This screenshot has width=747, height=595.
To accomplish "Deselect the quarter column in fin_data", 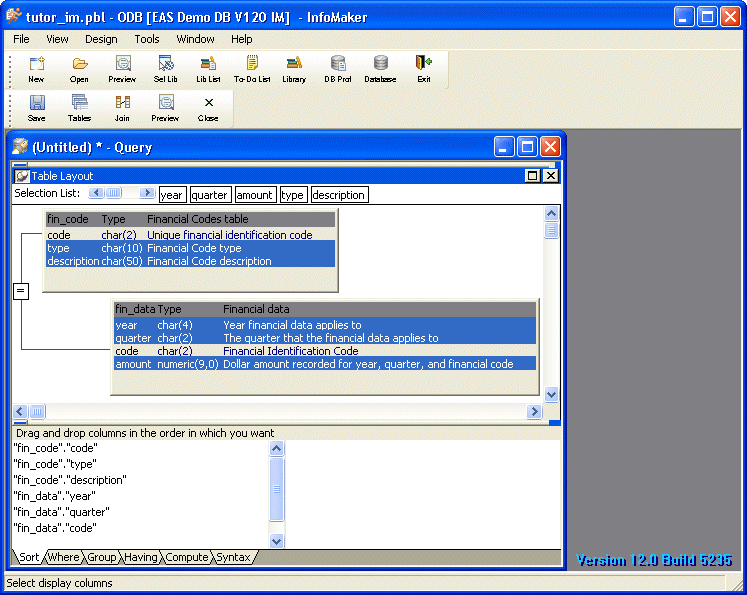I will [x=325, y=338].
